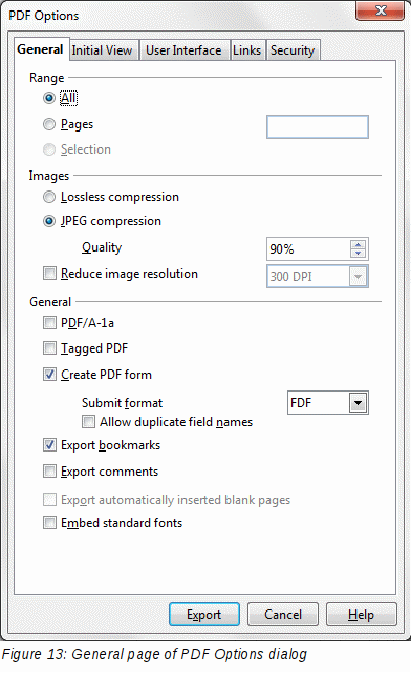411x673 pixels.
Task: Enable Tagged PDF option
Action: tap(50, 348)
